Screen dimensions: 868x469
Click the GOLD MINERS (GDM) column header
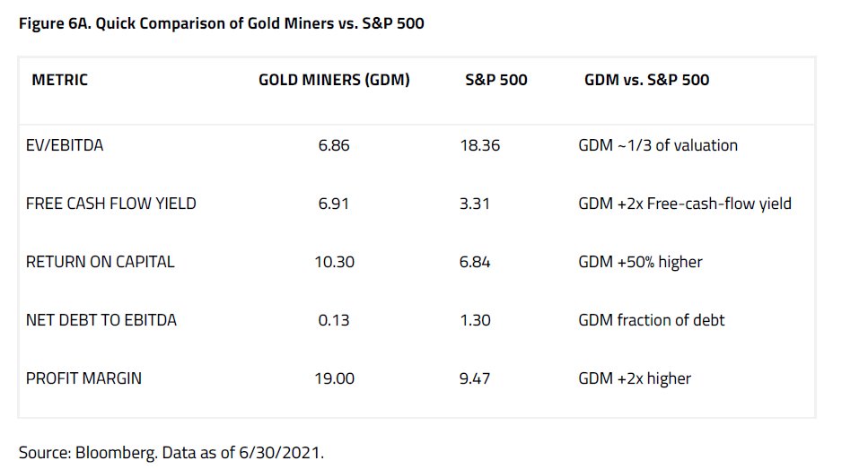click(x=334, y=80)
